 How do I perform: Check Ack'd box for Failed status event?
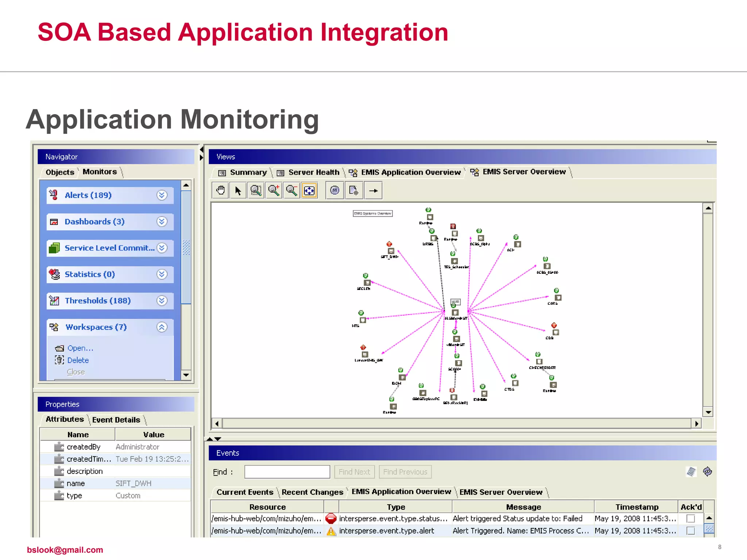[x=690, y=518]
